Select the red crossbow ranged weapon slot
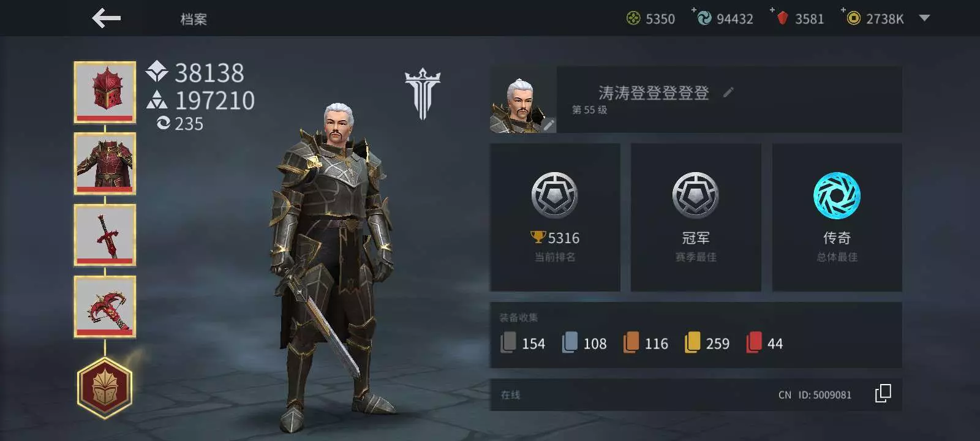980x441 pixels. pos(105,307)
